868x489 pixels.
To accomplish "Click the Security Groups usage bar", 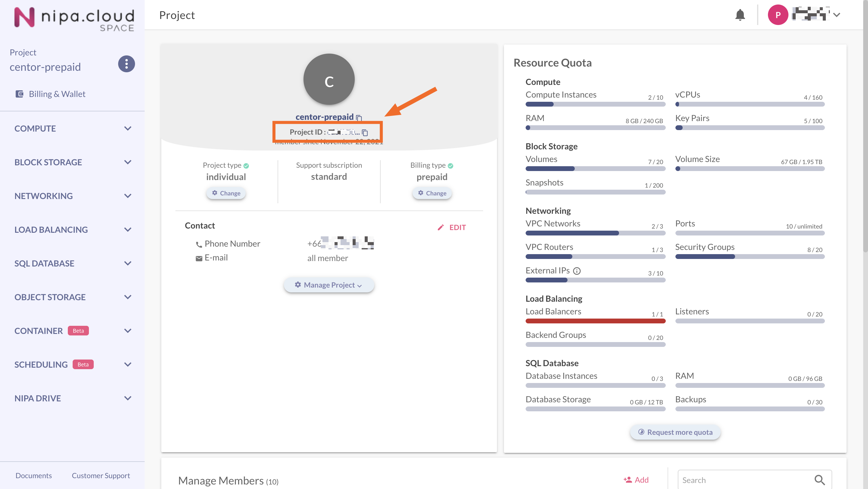I will pyautogui.click(x=750, y=257).
